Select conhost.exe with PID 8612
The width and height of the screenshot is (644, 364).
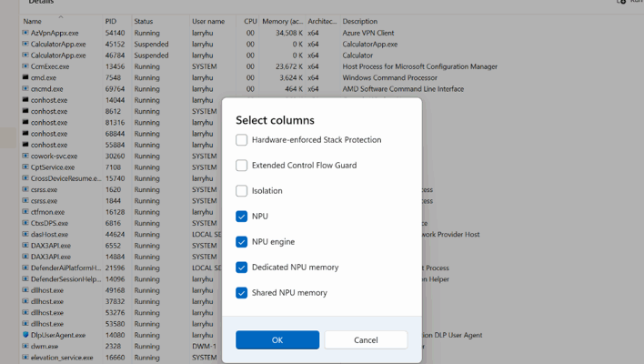click(x=49, y=111)
